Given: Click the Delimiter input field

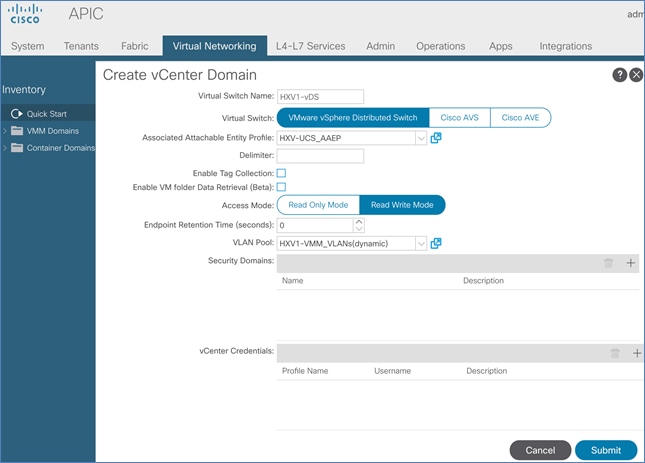Looking at the screenshot, I should tap(320, 156).
